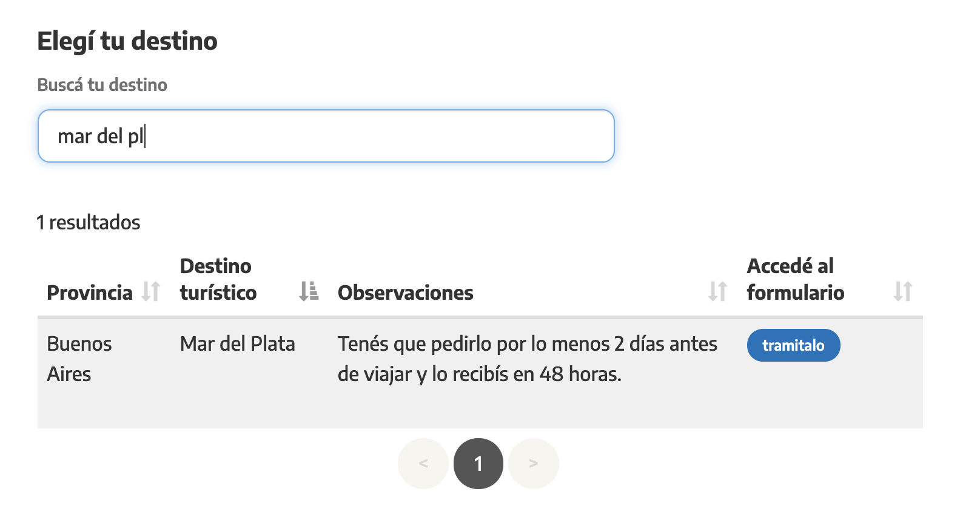Image resolution: width=980 pixels, height=517 pixels.
Task: Click the Destino turístico header label
Action: click(x=218, y=279)
